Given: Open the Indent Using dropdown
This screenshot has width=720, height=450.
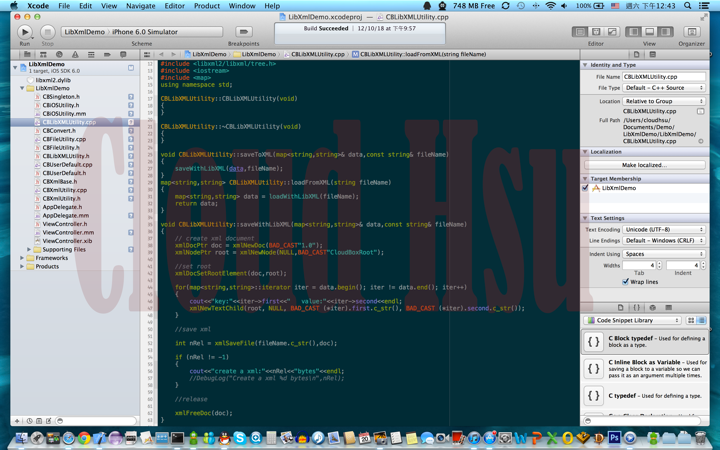Looking at the screenshot, I should click(664, 254).
